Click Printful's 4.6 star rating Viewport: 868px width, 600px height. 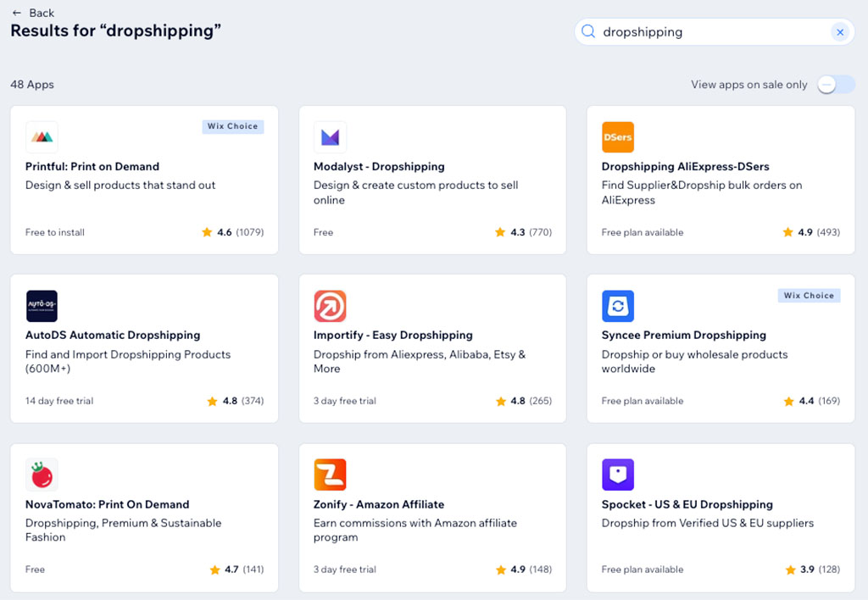point(233,231)
